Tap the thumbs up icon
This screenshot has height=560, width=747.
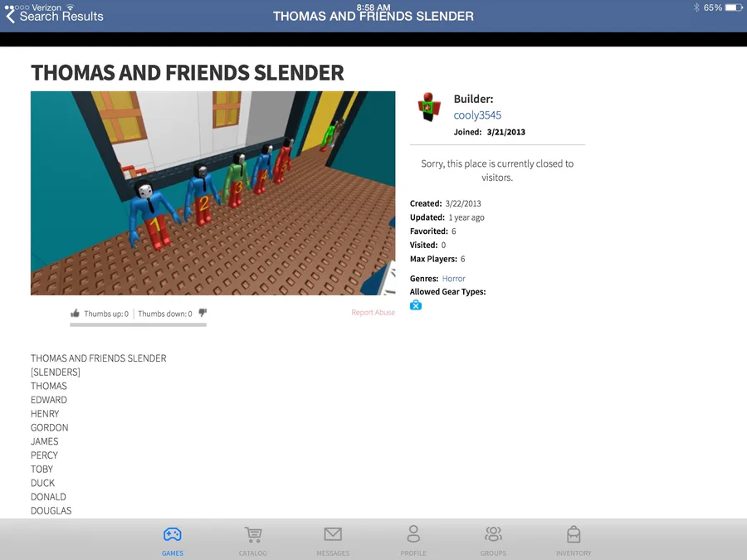[75, 313]
